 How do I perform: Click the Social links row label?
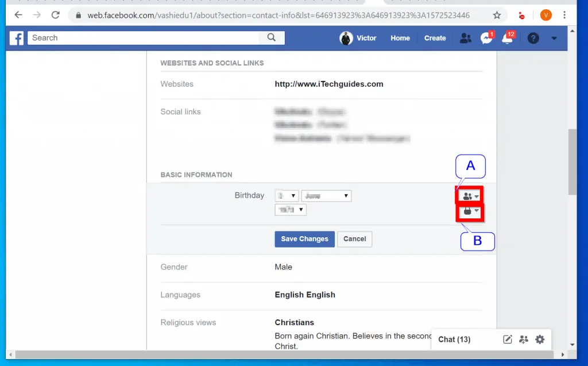[x=180, y=112]
